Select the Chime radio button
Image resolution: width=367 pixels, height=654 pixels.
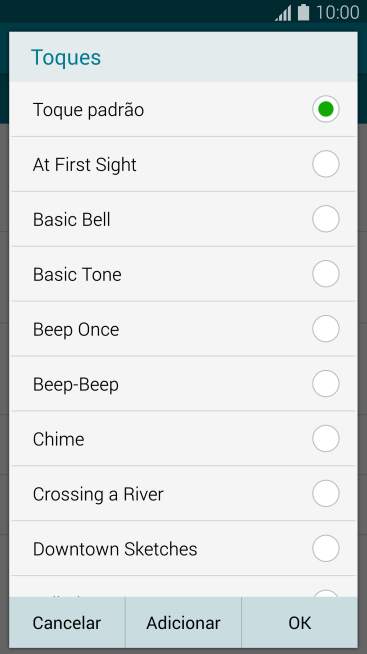[x=326, y=439]
